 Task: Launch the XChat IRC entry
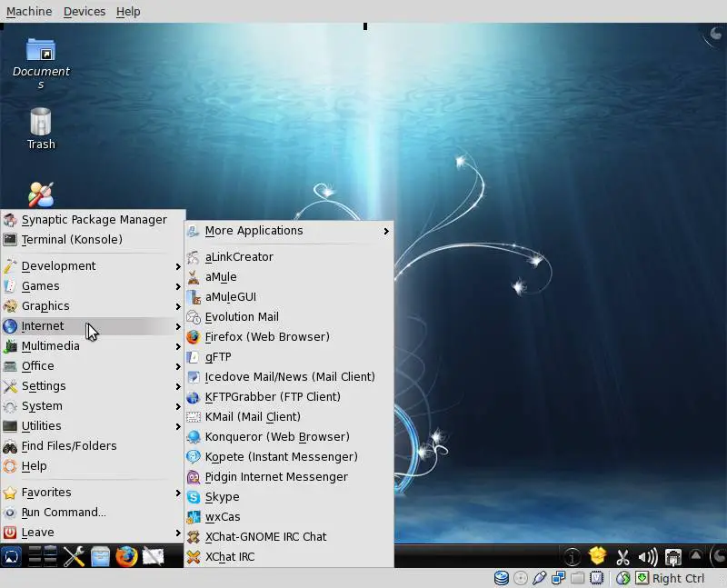[289, 556]
